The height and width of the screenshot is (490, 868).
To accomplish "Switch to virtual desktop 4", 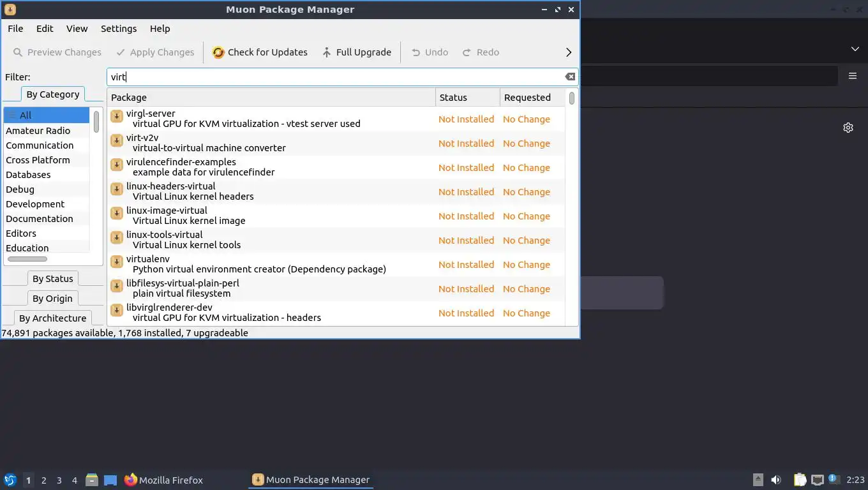I will [x=74, y=480].
